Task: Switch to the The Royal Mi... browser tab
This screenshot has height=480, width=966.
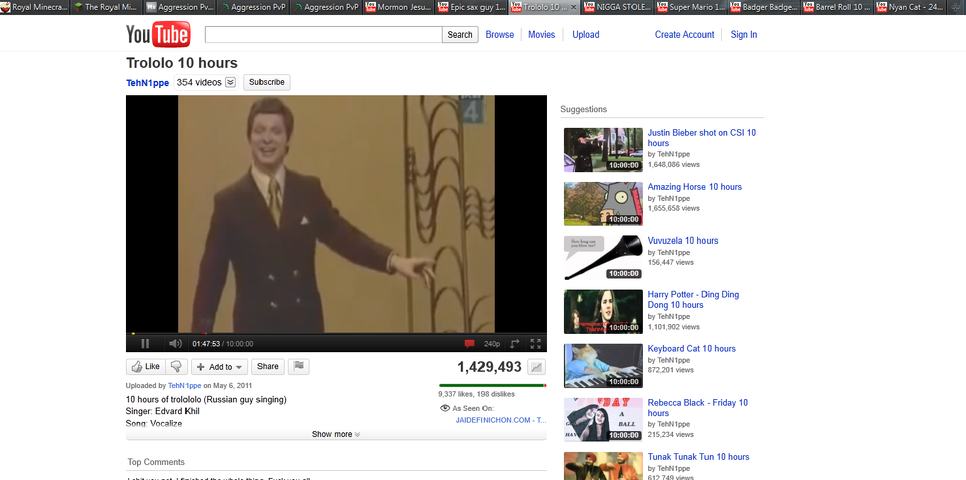Action: pos(107,7)
